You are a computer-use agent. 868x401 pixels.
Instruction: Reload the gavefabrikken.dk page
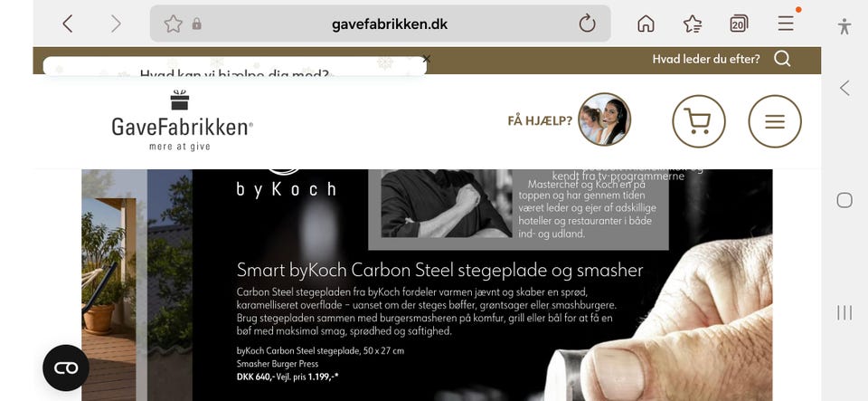588,24
